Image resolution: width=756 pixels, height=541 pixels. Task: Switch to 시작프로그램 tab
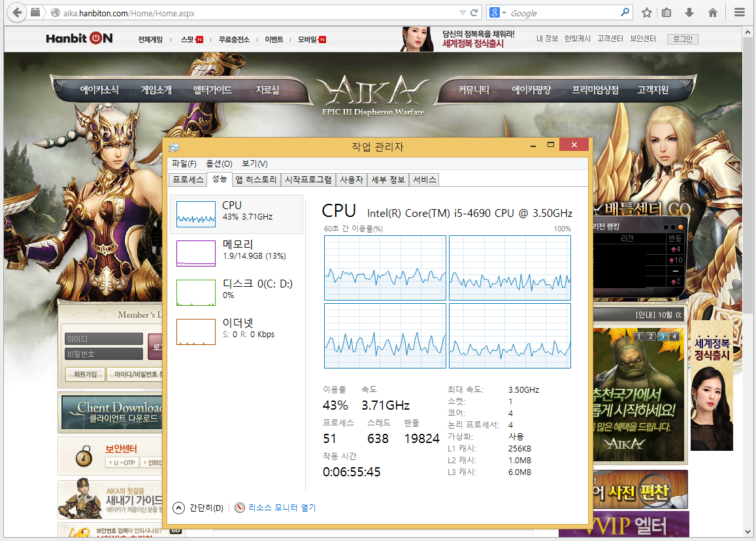pyautogui.click(x=308, y=180)
